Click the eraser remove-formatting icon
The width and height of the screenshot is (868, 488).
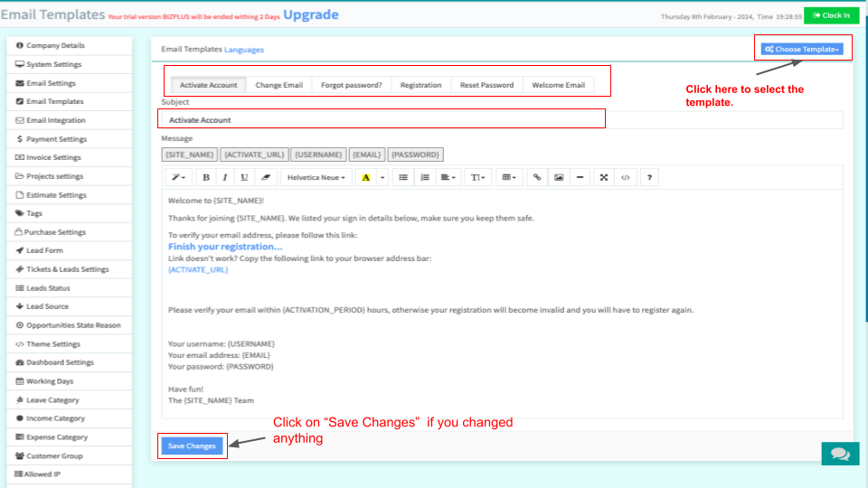pyautogui.click(x=265, y=178)
